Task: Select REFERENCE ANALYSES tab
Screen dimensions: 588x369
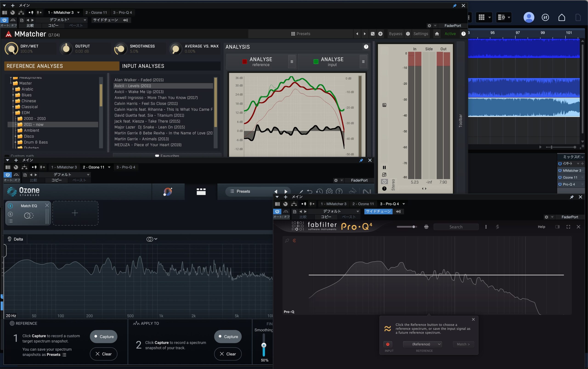Action: click(62, 66)
